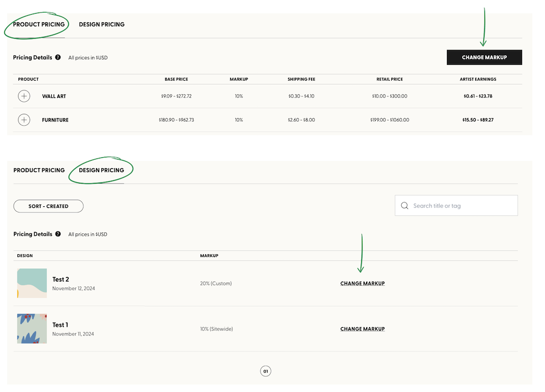Go to page 01 in pagination
Screen dimensions: 545x392
(x=265, y=371)
